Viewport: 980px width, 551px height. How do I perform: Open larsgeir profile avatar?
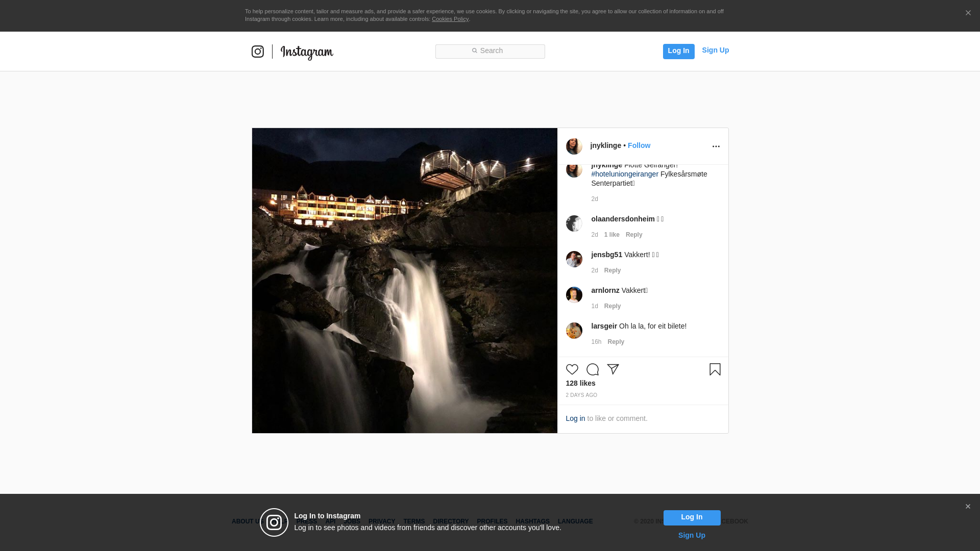(x=574, y=331)
